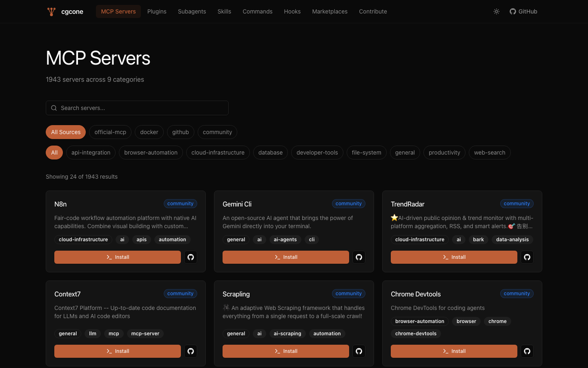Switch to the Plugins section

(x=157, y=11)
